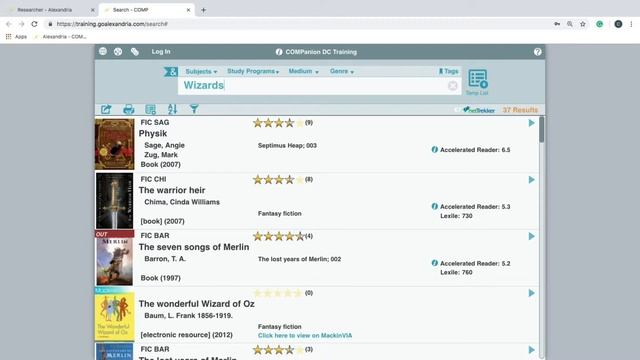Click the A-Z sort icon

coord(172,109)
